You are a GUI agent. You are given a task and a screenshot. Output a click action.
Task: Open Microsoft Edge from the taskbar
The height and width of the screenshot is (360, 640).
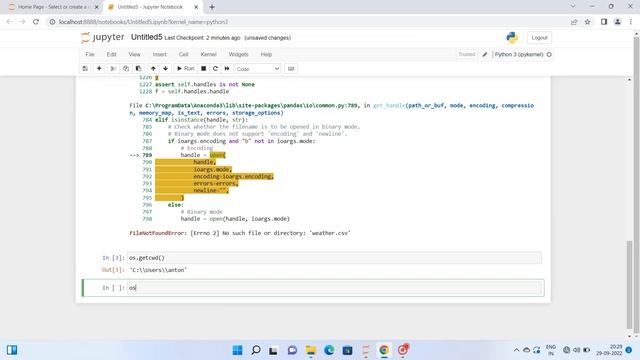(329, 350)
